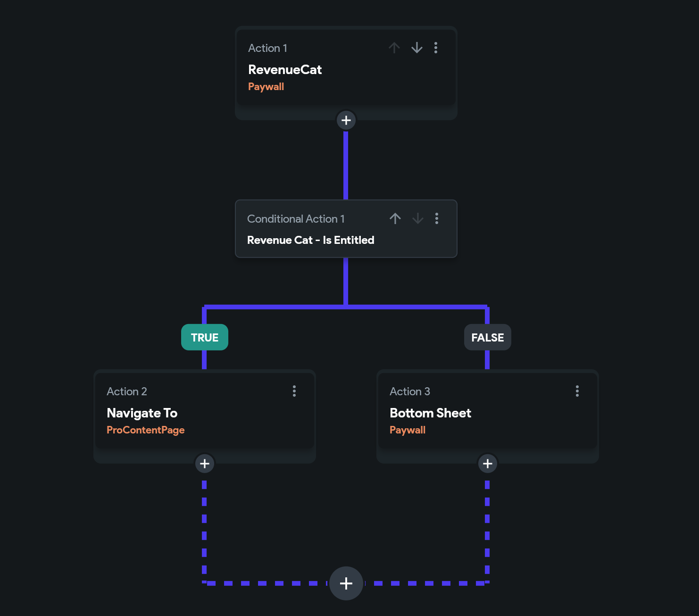
Task: Add action after Bottom Sheet card
Action: [x=488, y=464]
